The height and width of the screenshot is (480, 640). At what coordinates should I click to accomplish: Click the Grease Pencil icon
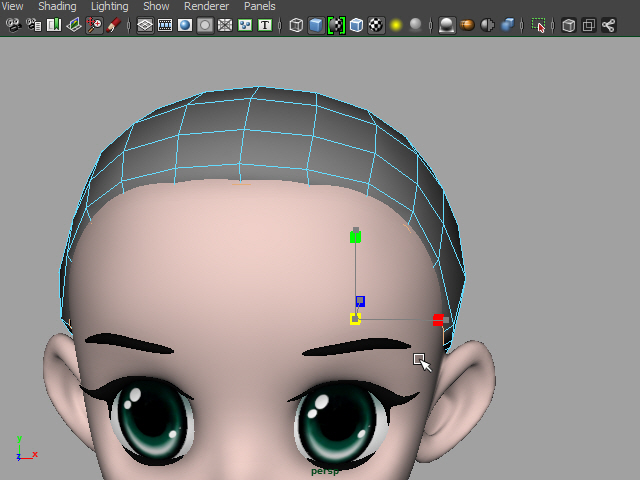[113, 25]
